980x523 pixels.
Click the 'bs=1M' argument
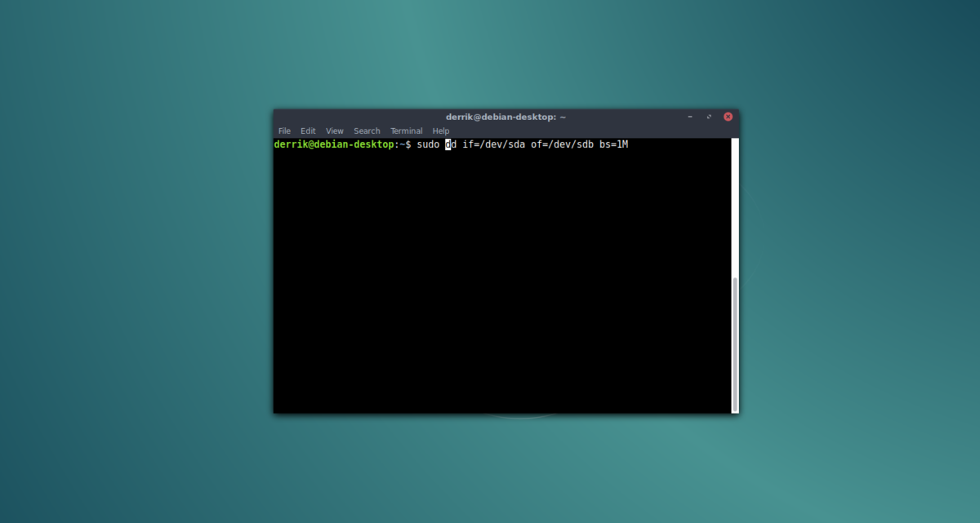pos(613,144)
